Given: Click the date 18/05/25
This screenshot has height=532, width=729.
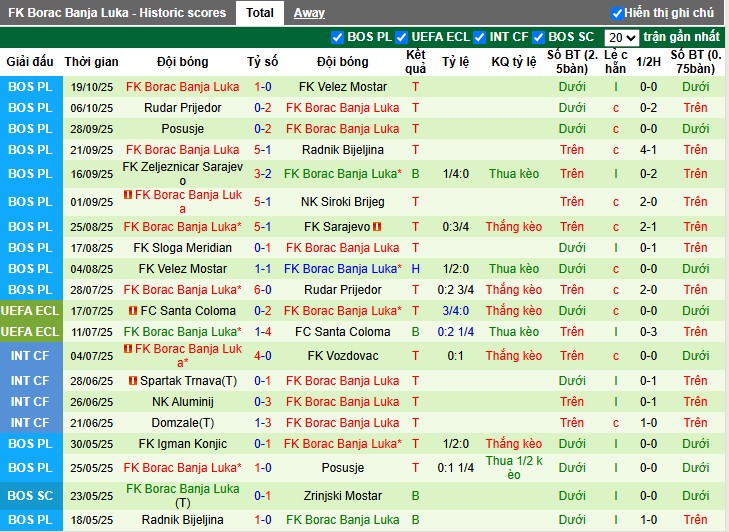Looking at the screenshot, I should (92, 520).
